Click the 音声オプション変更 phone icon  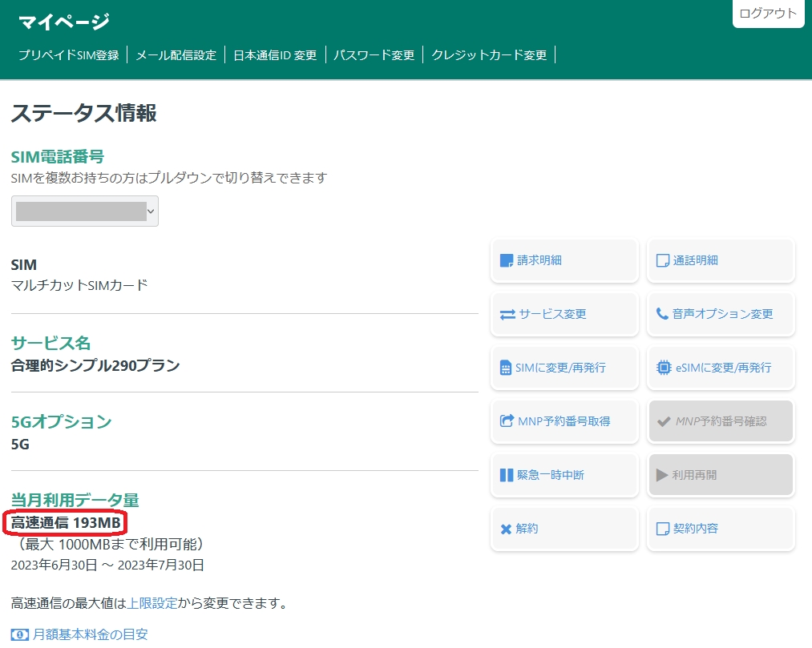[x=662, y=314]
